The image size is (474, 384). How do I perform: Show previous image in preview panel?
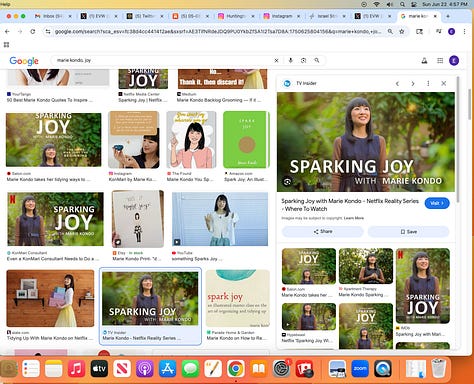tap(397, 84)
